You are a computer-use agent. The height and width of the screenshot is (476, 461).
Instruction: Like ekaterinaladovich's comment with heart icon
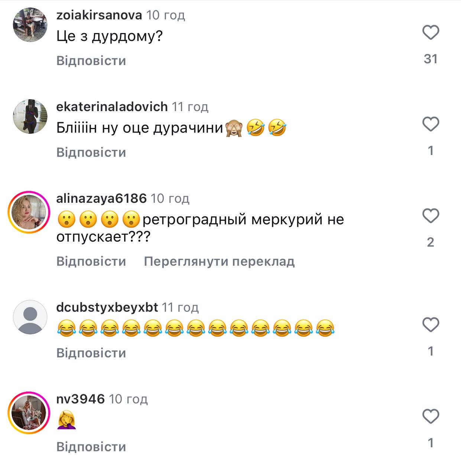[431, 124]
